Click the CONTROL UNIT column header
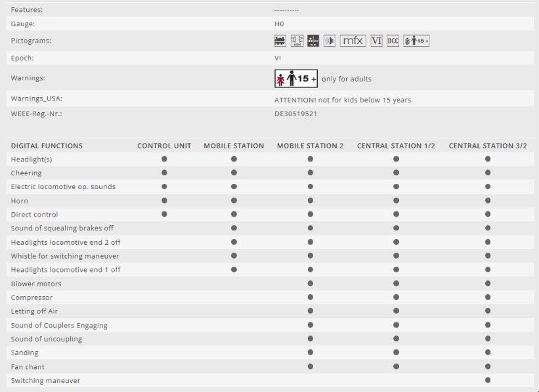The height and width of the screenshot is (392, 539). [164, 146]
